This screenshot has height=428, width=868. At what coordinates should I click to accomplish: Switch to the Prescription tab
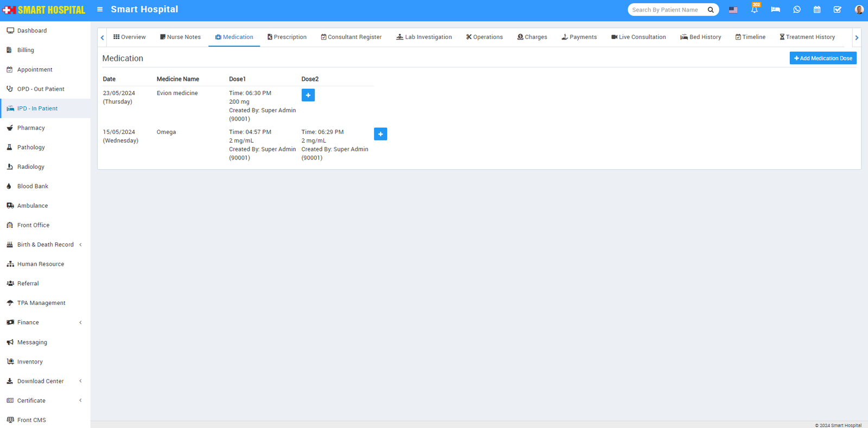pyautogui.click(x=287, y=37)
